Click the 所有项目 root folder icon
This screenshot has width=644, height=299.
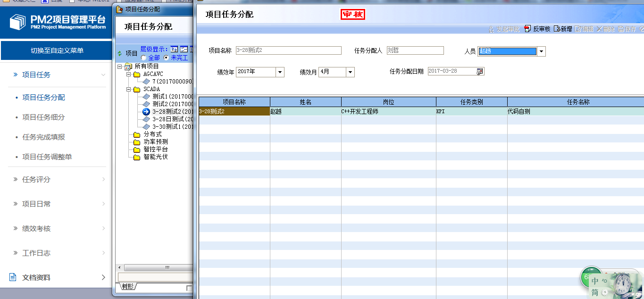[128, 66]
